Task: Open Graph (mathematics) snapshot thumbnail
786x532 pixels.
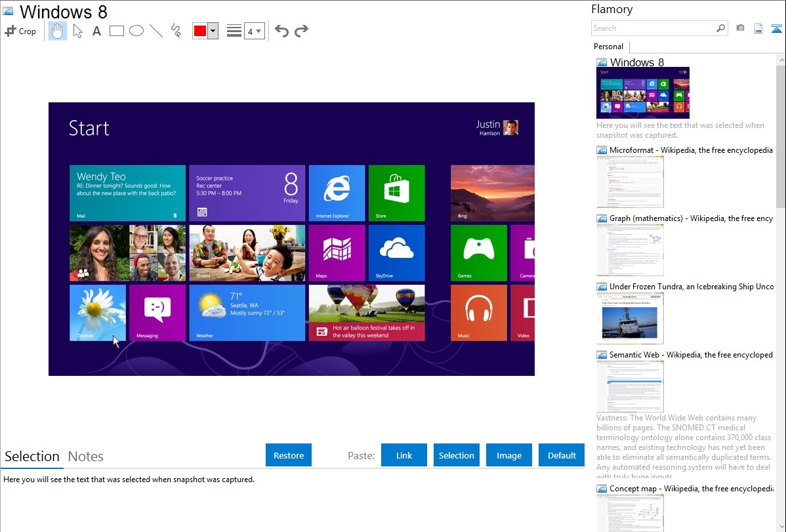Action: coord(630,250)
